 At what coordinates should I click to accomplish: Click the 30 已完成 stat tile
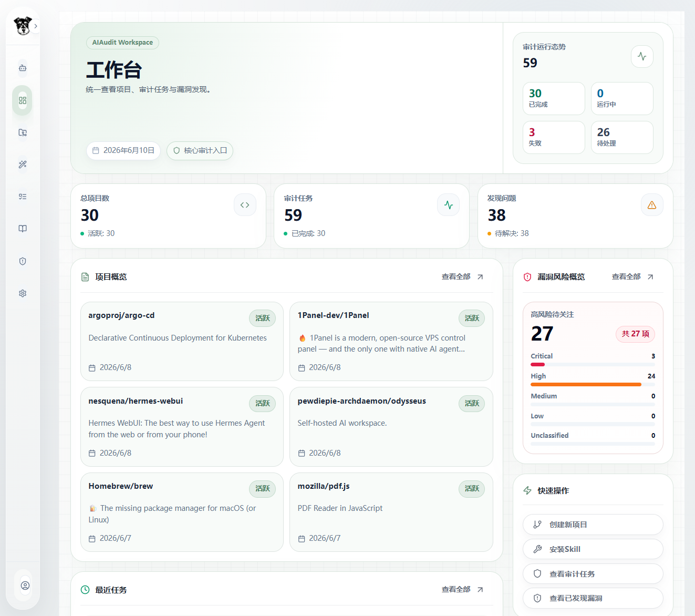point(554,98)
